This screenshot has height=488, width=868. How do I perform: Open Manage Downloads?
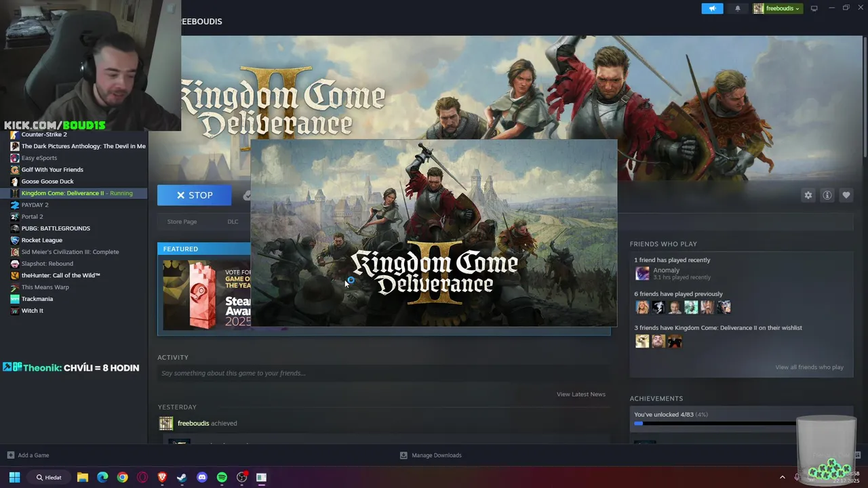coord(431,455)
